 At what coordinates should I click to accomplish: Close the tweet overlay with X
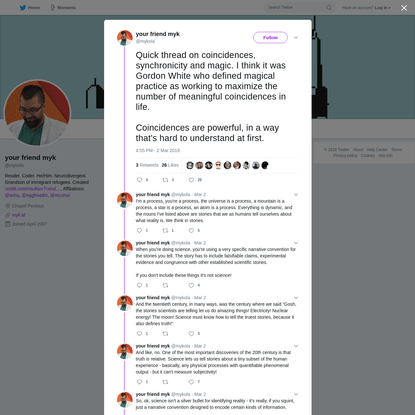point(404,8)
